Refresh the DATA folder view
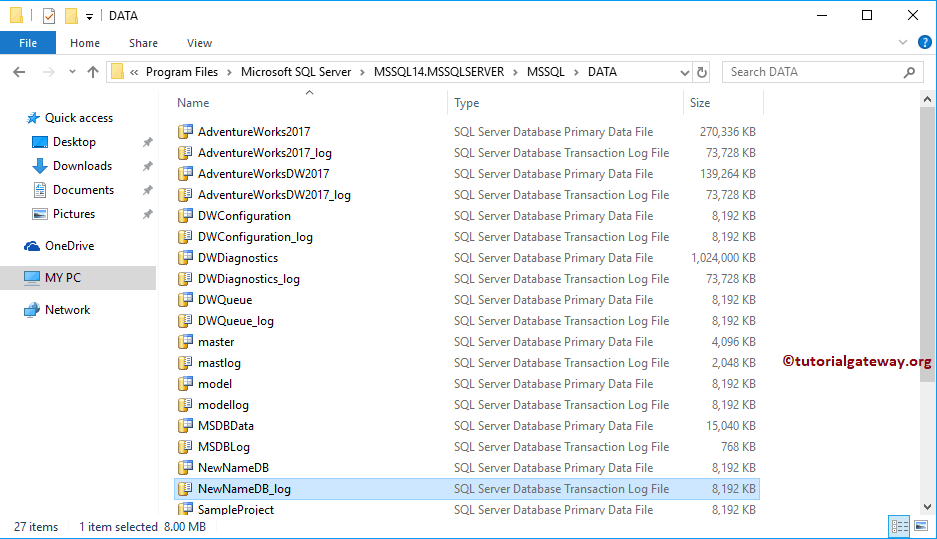This screenshot has height=539, width=937. pyautogui.click(x=702, y=72)
